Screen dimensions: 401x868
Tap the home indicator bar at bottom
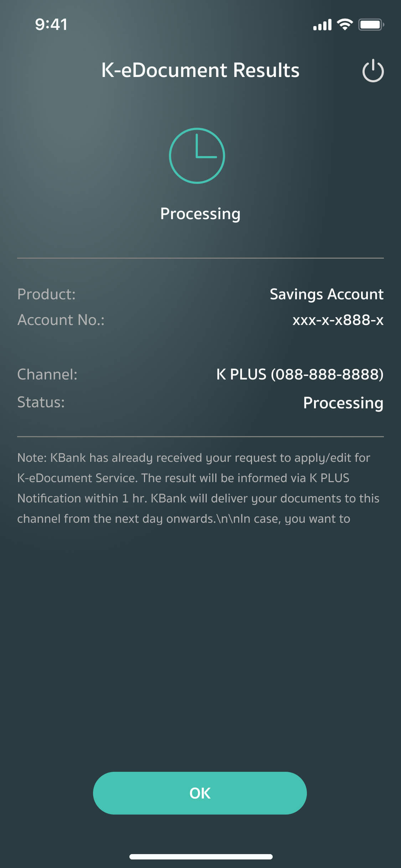[201, 857]
